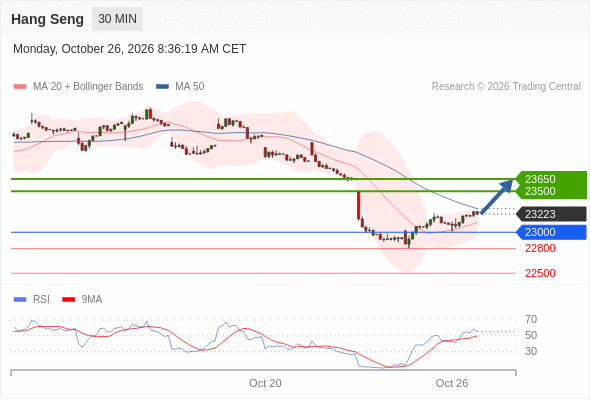Click the RSI 30 level label

click(531, 351)
